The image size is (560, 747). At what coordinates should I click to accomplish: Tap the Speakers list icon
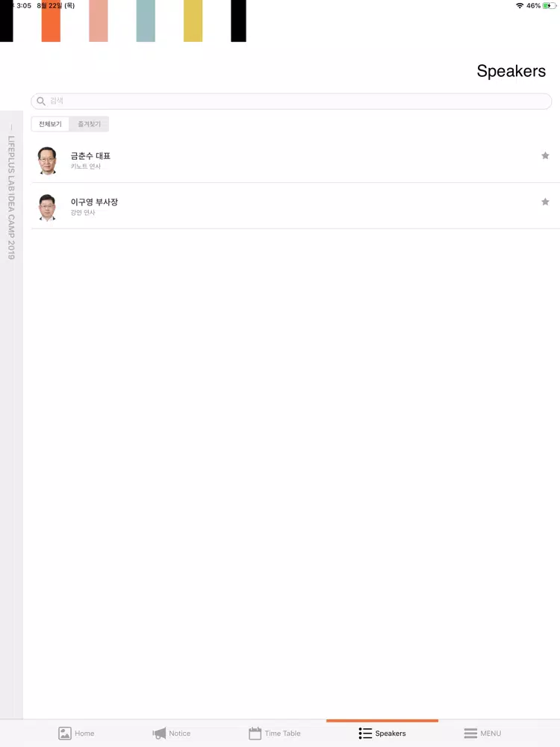pos(365,734)
